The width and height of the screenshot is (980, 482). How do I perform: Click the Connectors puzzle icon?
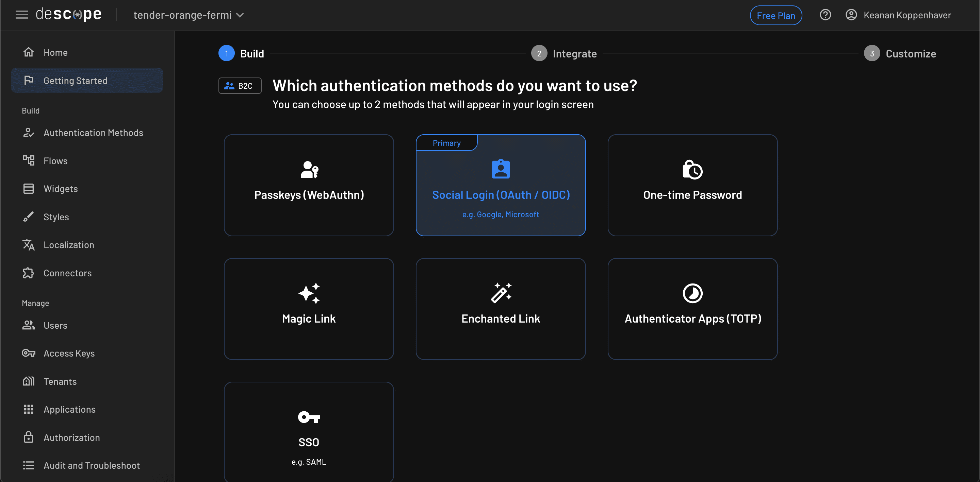click(x=29, y=273)
